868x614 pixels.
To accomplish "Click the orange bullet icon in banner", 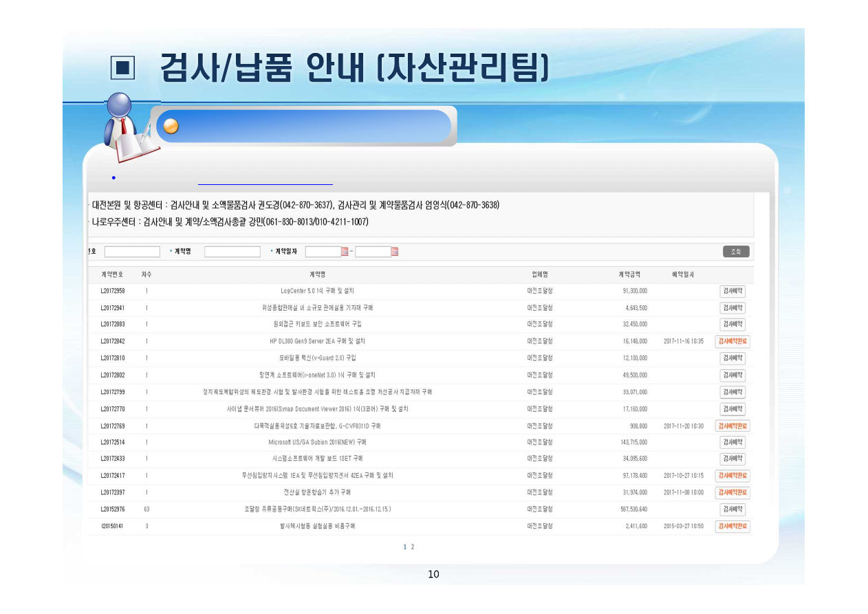I will click(x=171, y=127).
